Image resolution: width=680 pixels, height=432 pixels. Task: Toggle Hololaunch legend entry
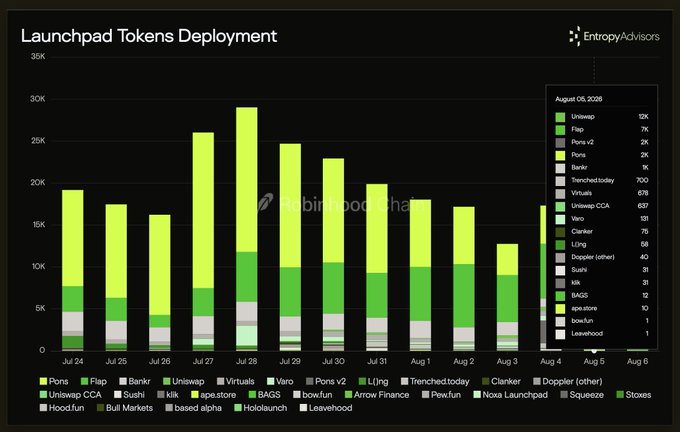[x=261, y=408]
